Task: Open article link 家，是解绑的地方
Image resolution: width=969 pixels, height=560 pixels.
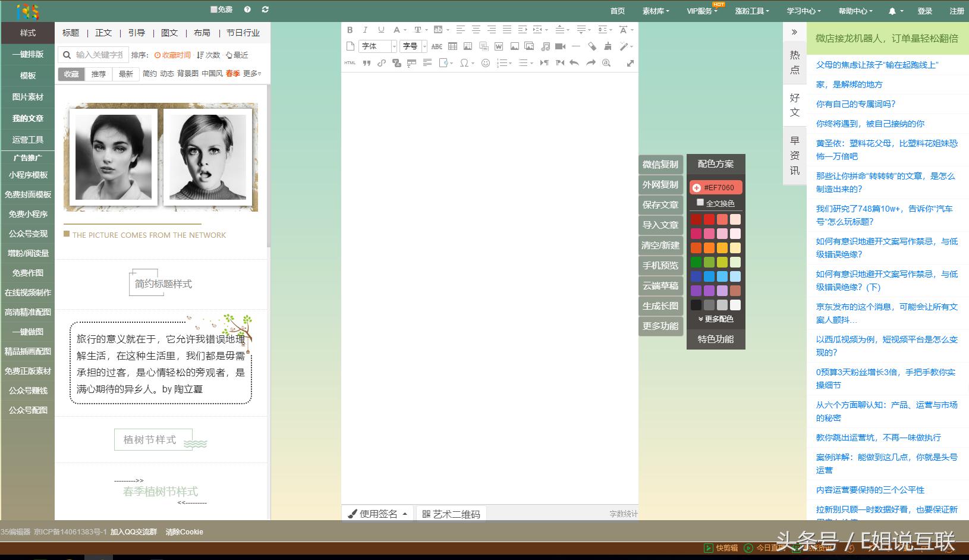Action: coord(849,84)
